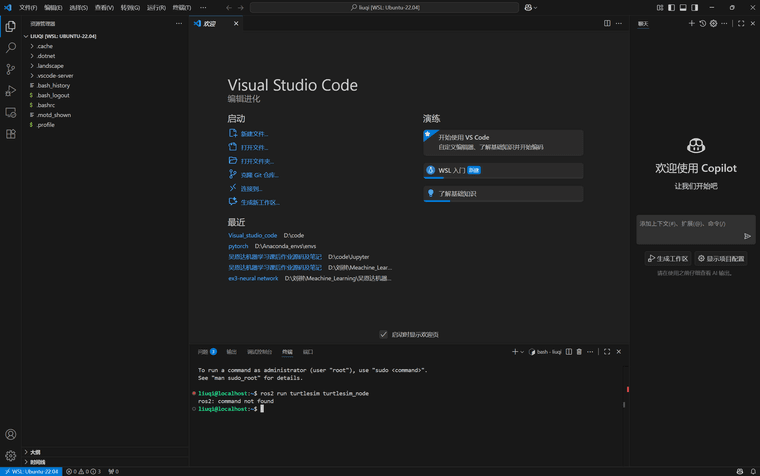Open the WSL getting started walkthrough
Screen dimensions: 760x476
(x=503, y=171)
